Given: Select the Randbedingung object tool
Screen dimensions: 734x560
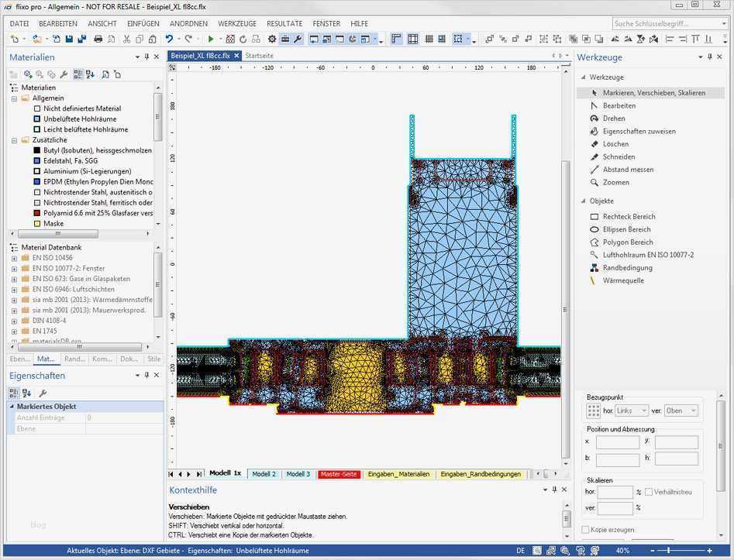Looking at the screenshot, I should click(627, 268).
